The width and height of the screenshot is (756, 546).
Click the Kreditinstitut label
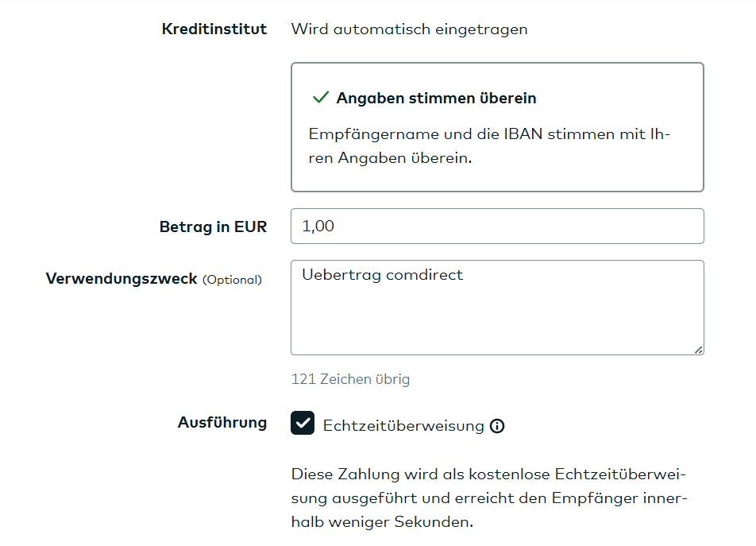click(214, 29)
